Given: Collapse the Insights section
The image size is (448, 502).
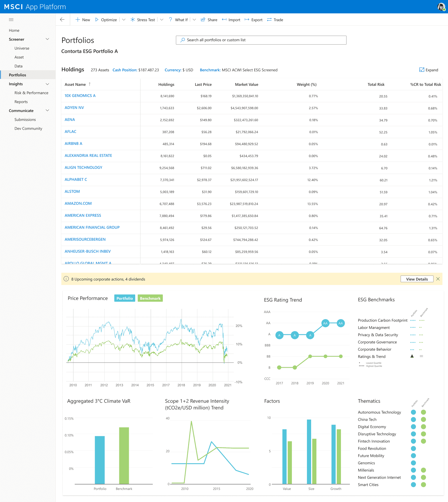Looking at the screenshot, I should click(x=47, y=84).
